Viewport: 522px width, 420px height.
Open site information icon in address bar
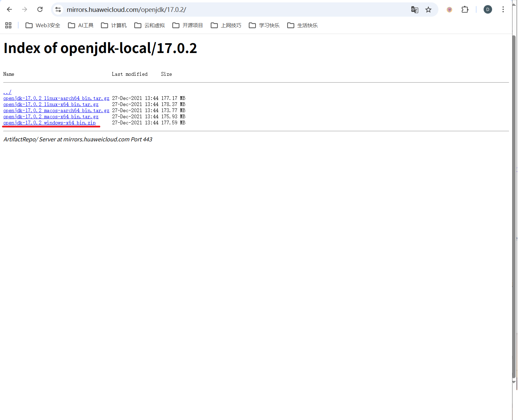(58, 10)
